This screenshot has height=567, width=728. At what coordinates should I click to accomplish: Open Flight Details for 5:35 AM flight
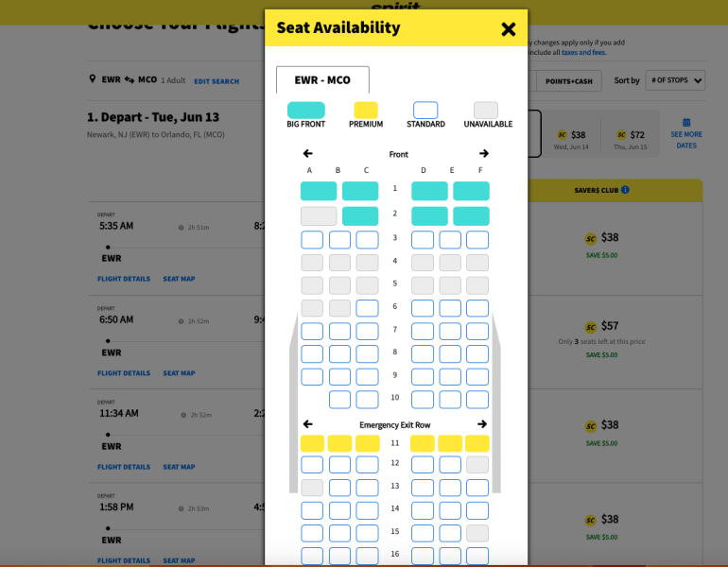(x=123, y=279)
